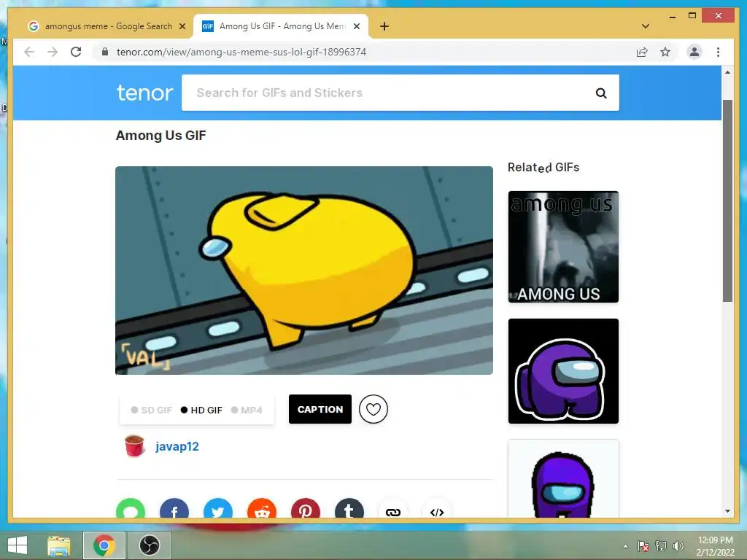This screenshot has width=747, height=560.
Task: Click the CAPTION button
Action: click(320, 409)
